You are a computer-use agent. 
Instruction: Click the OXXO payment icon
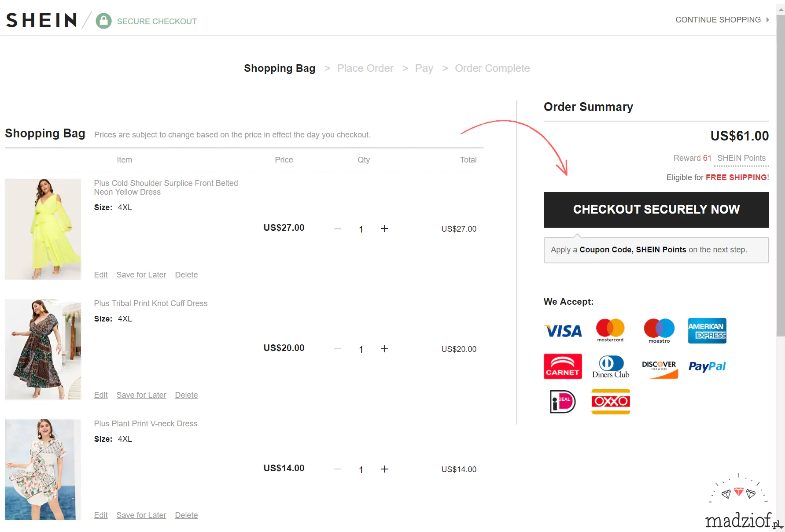(x=611, y=402)
